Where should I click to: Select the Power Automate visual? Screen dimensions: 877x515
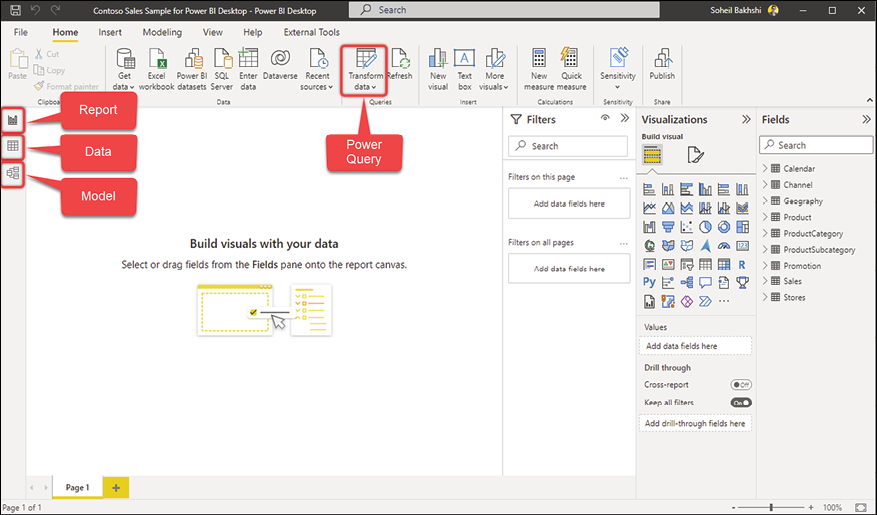(705, 301)
